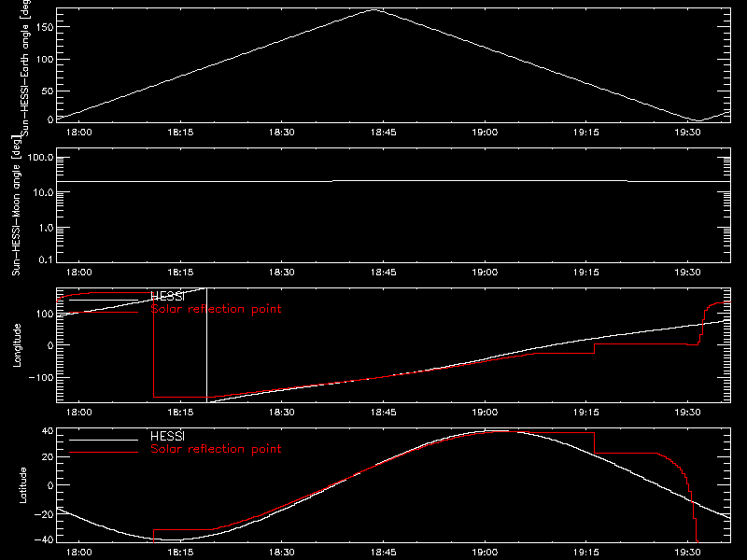Screen dimensions: 747x560
Task: Click the 'Sun-HESSI-Moon angle [deg]' axis label
Action: (16, 205)
